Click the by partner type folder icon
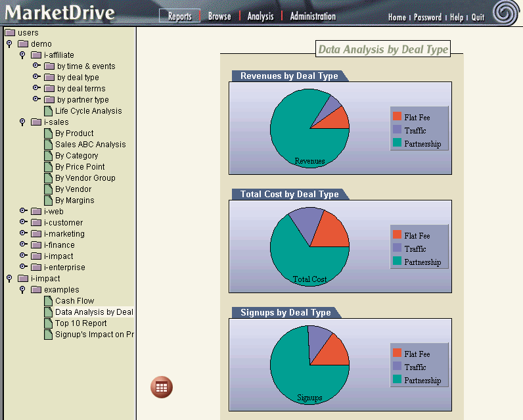Screen dimensions: 523x420 [x=49, y=100]
